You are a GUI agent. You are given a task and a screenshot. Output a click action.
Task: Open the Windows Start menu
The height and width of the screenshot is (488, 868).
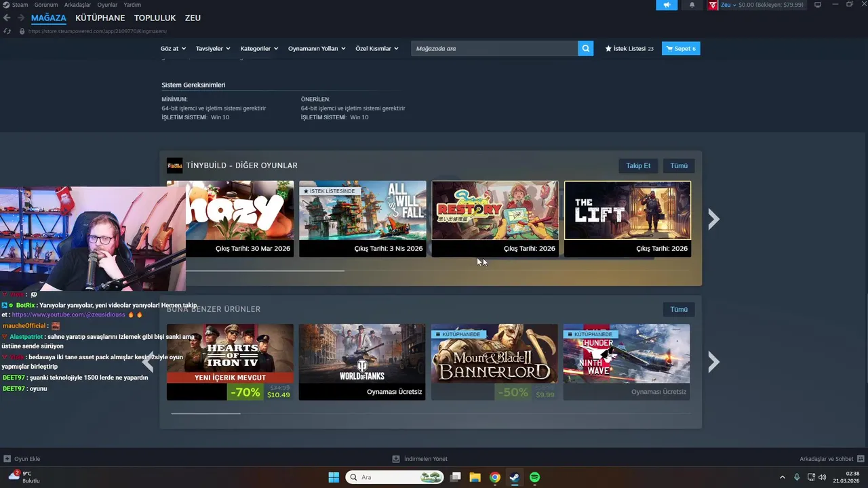pos(334,477)
